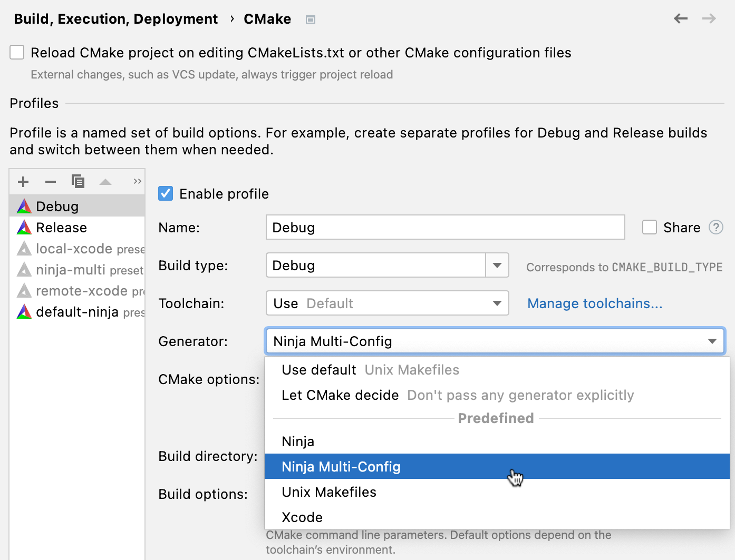This screenshot has width=735, height=560.
Task: Copy the selected profile using duplicate icon
Action: coord(78,182)
